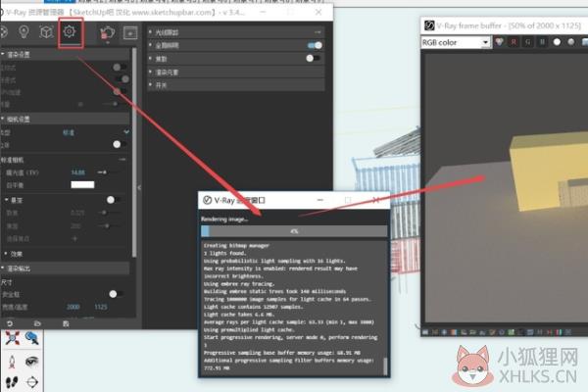The image size is (588, 392).
Task: Select SketchUp Previous view tool
Action: pyautogui.click(x=32, y=338)
